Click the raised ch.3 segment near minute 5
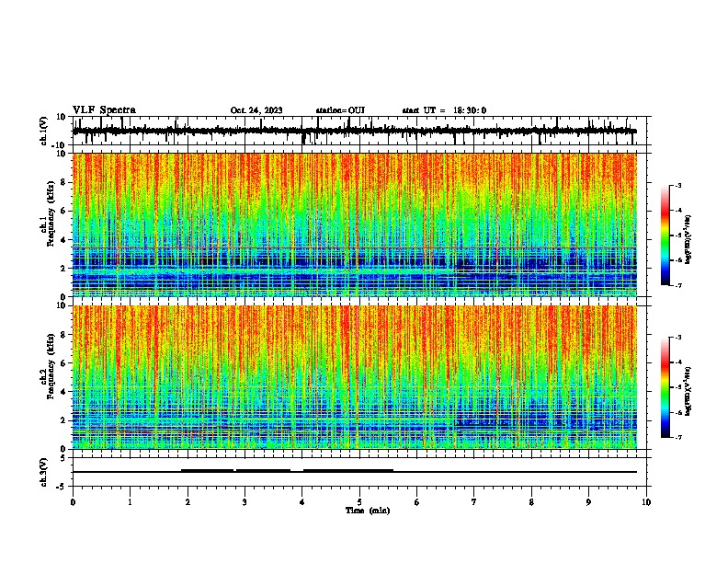This screenshot has height=563, width=728. pos(348,471)
